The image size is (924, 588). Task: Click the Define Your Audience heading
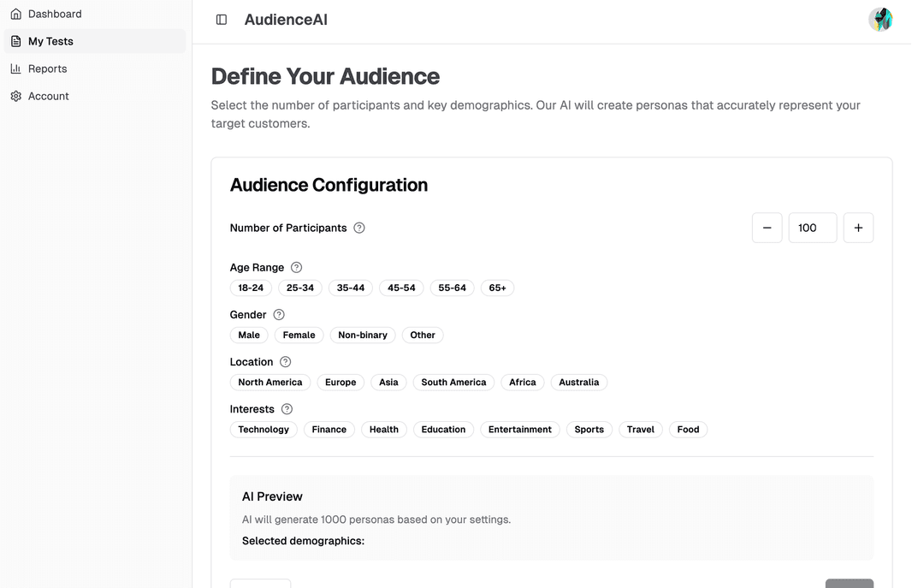[325, 77]
